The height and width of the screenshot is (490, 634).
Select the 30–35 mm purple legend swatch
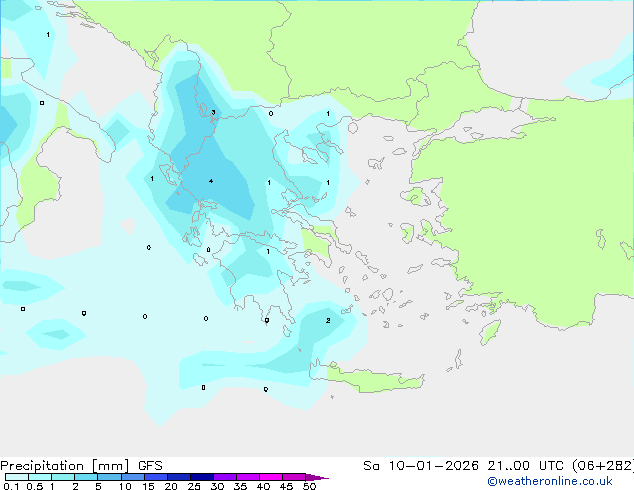click(225, 477)
